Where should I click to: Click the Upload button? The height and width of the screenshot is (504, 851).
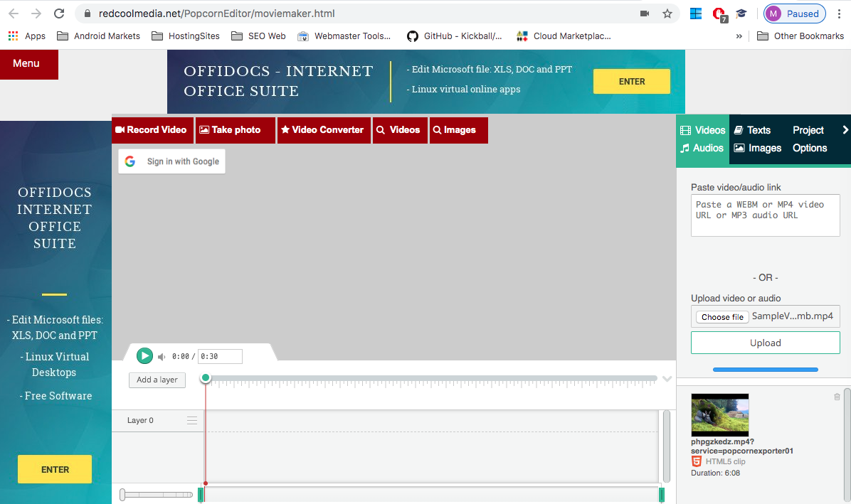tap(765, 343)
